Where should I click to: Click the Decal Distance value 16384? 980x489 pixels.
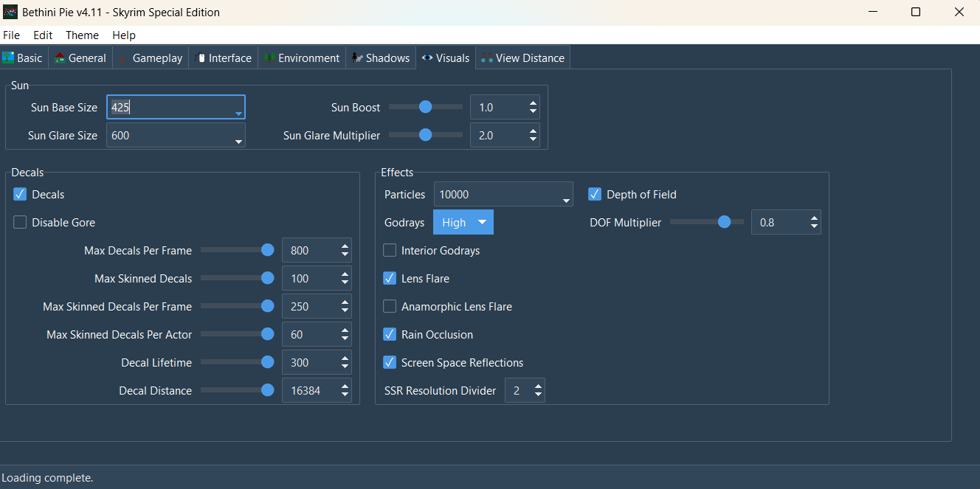[306, 391]
